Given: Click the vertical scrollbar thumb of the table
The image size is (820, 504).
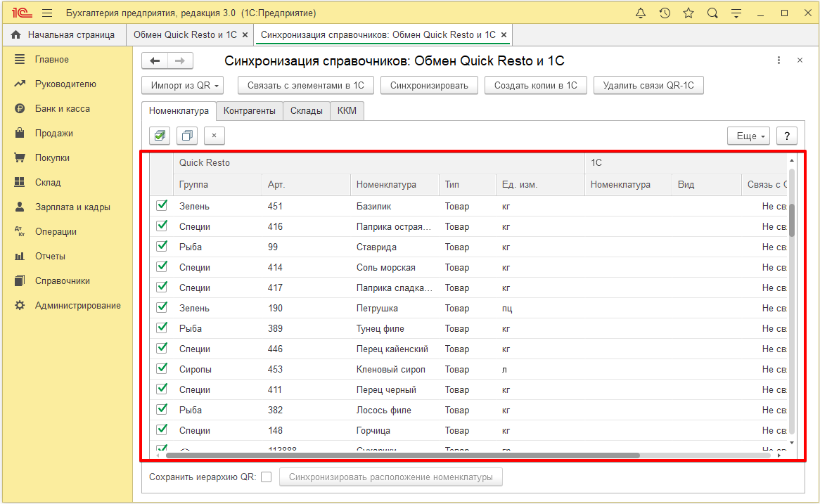Looking at the screenshot, I should [x=792, y=219].
